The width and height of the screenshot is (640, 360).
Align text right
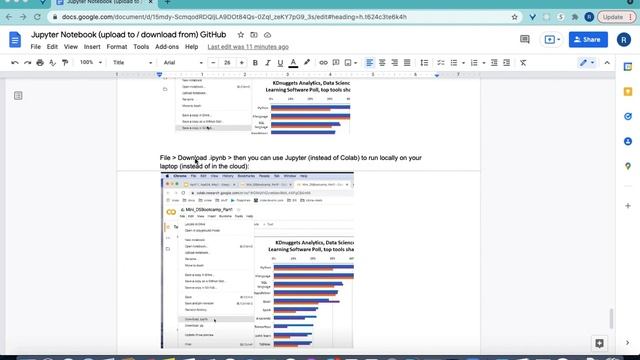coord(394,63)
